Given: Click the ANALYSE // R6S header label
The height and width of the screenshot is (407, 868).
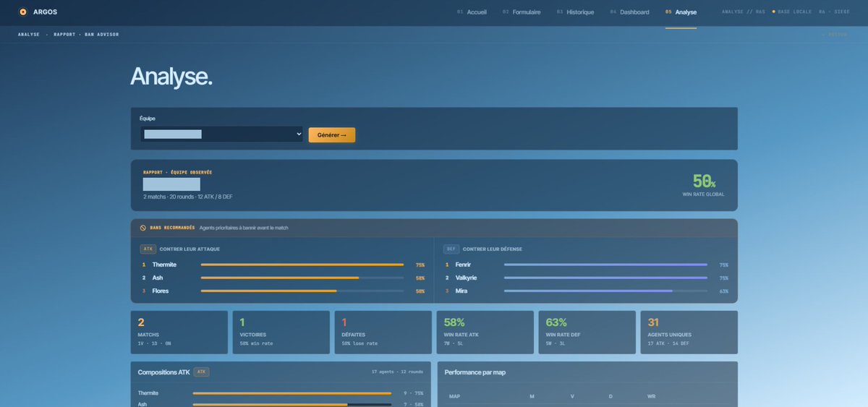Looking at the screenshot, I should click(744, 12).
